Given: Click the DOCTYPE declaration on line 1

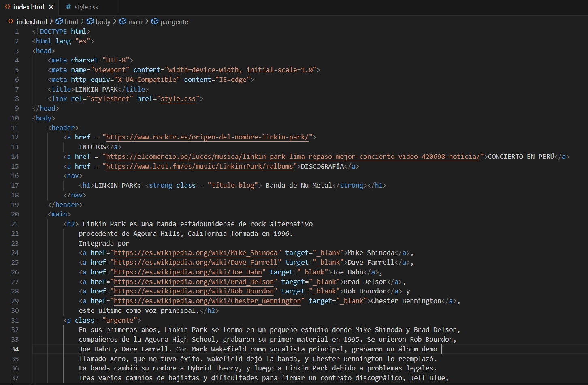Looking at the screenshot, I should (61, 32).
